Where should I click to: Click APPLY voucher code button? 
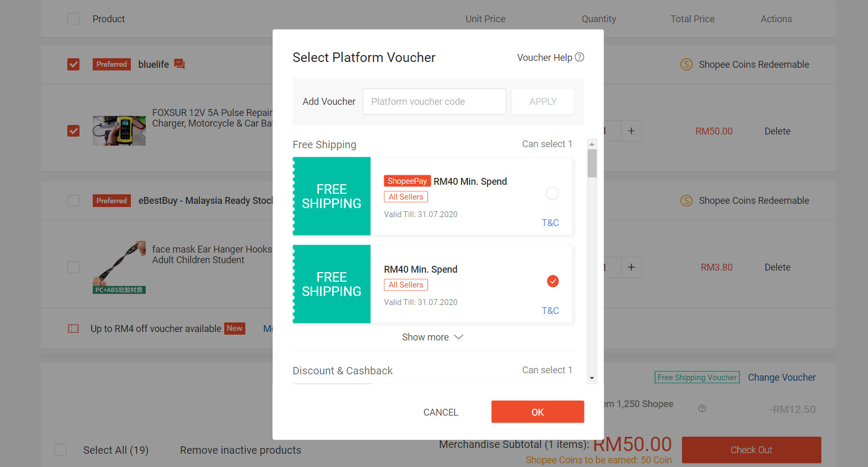pos(543,102)
